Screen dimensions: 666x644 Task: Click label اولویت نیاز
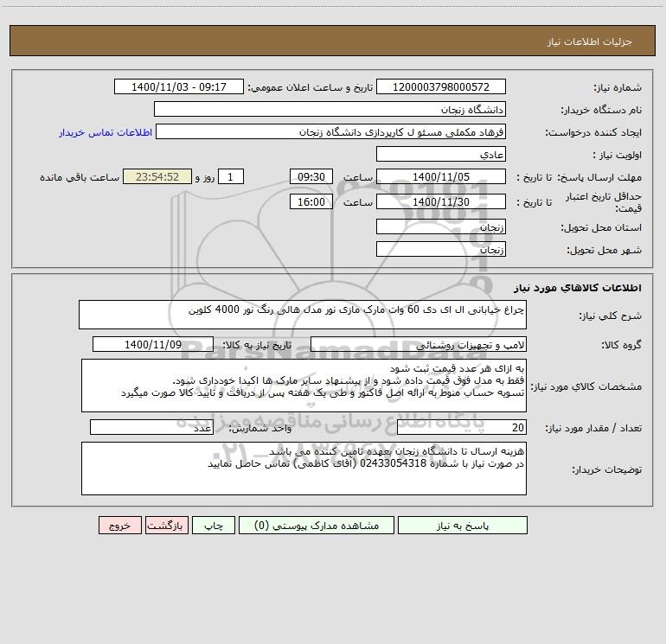coord(618,155)
